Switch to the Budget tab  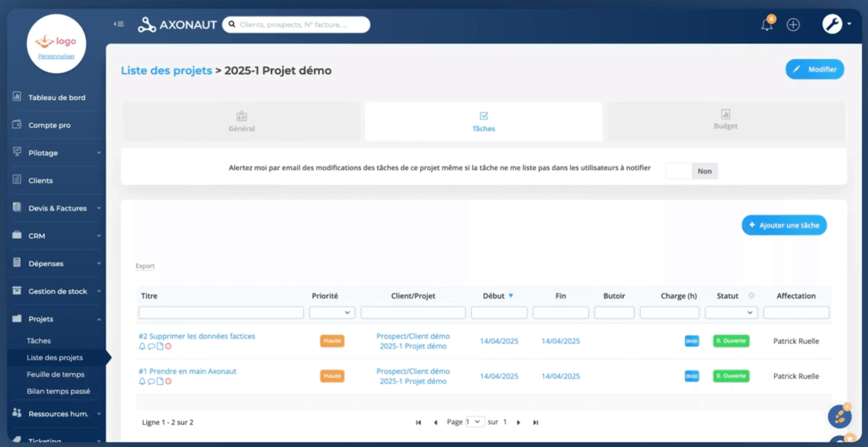(726, 121)
